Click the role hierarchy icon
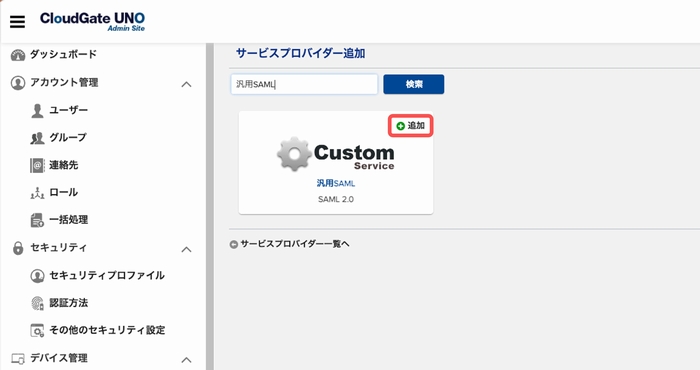The image size is (700, 370). (38, 193)
